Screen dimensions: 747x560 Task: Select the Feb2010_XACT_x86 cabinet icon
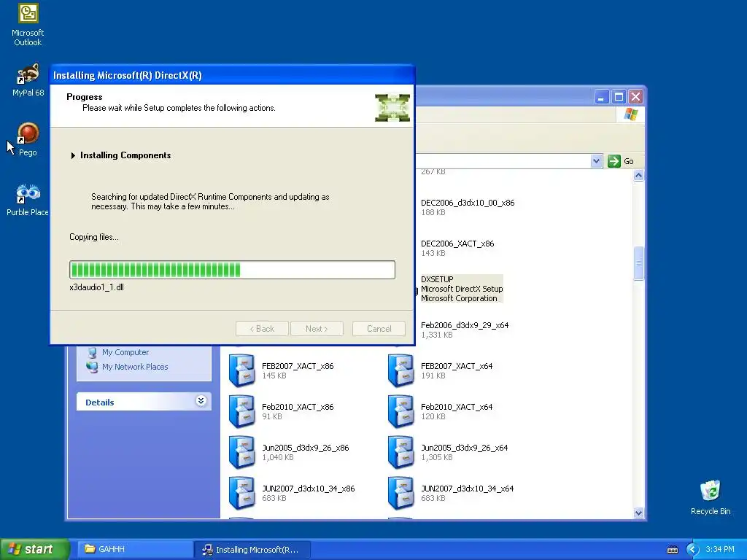241,411
